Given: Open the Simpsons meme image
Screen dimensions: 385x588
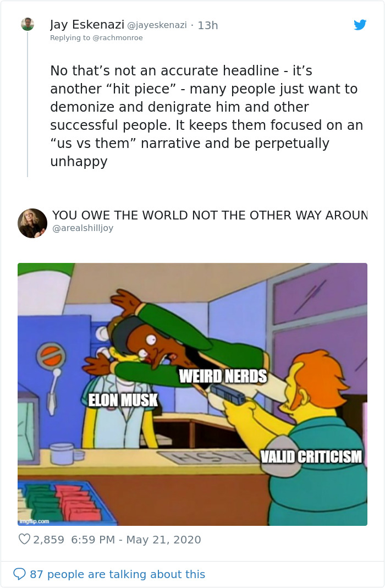Looking at the screenshot, I should click(x=193, y=394).
